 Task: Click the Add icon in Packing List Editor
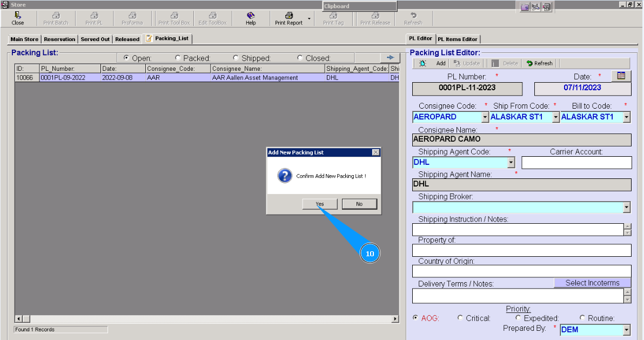click(422, 63)
